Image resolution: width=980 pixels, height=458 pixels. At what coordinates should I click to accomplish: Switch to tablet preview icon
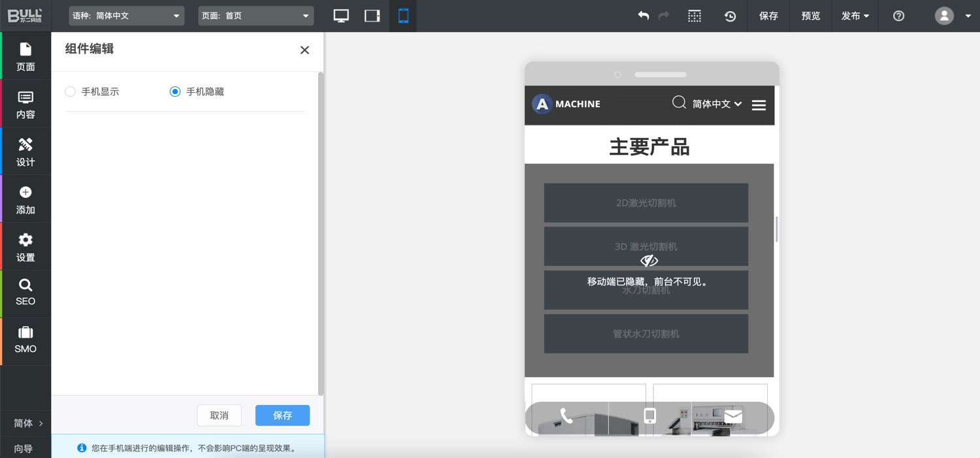click(372, 16)
